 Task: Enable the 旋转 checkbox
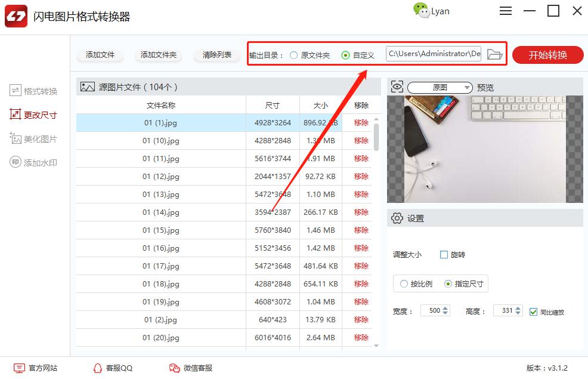click(444, 255)
